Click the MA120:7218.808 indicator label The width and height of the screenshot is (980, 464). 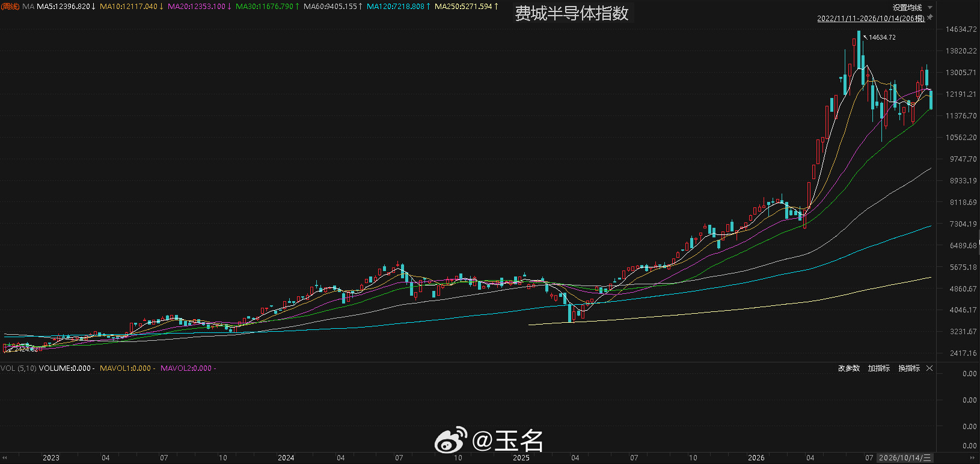pyautogui.click(x=399, y=7)
